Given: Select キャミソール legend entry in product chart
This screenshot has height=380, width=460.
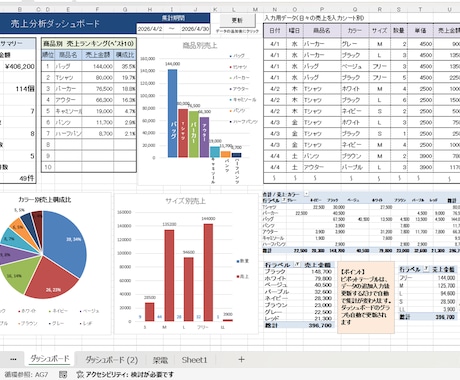Looking at the screenshot, I should [x=243, y=100].
